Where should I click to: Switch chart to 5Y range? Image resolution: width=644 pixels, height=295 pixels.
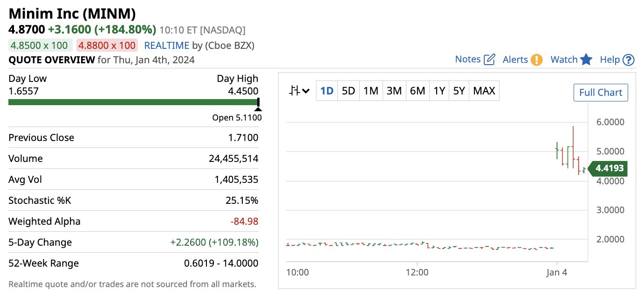point(459,91)
